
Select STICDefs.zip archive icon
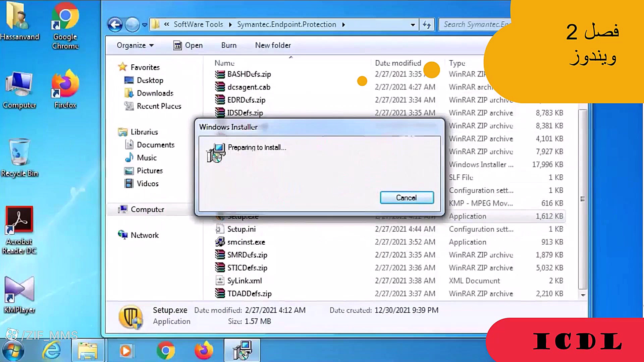click(x=220, y=267)
